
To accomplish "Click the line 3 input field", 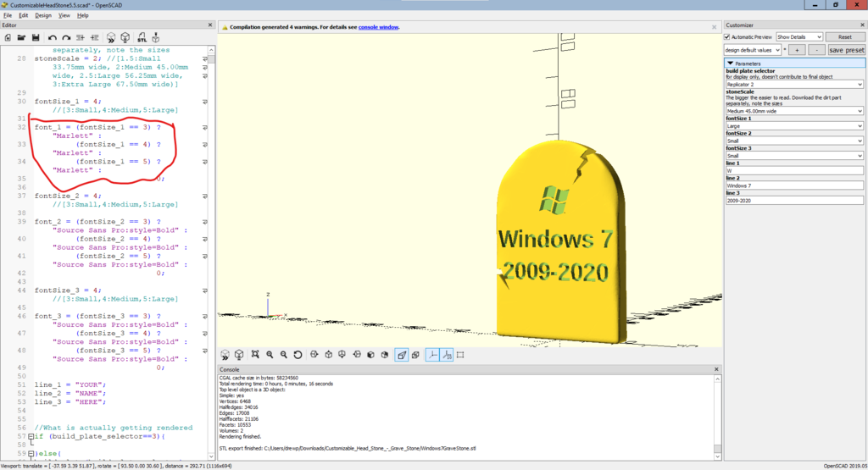I will coord(794,201).
